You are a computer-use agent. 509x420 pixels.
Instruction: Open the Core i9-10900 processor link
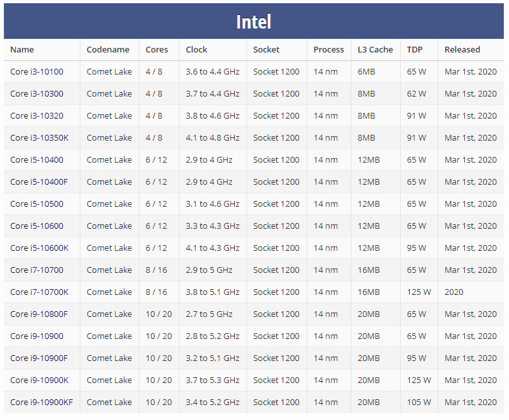coord(37,336)
